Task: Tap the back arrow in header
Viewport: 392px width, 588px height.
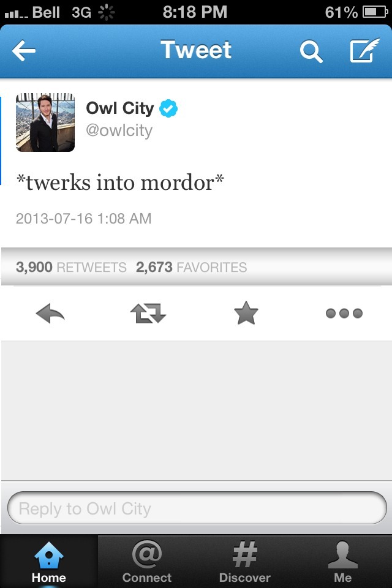Action: click(x=24, y=50)
